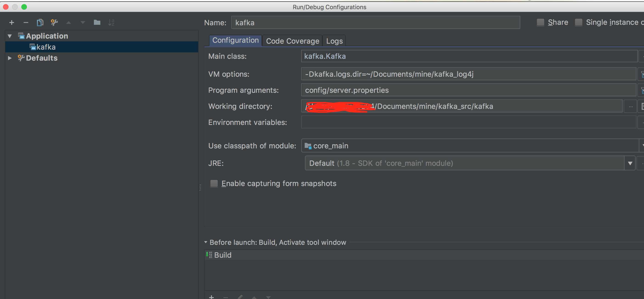This screenshot has height=299, width=644.
Task: Click the Application folder icon in tree
Action: click(21, 36)
